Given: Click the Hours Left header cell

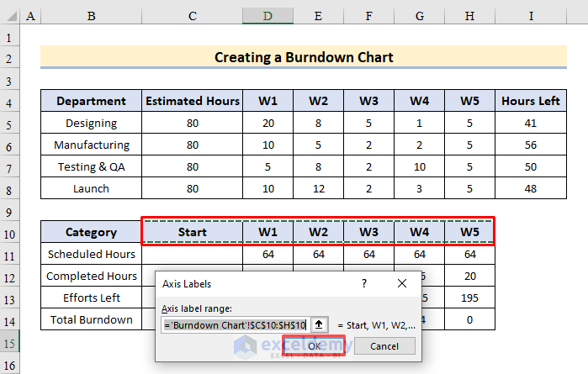Looking at the screenshot, I should (x=530, y=102).
